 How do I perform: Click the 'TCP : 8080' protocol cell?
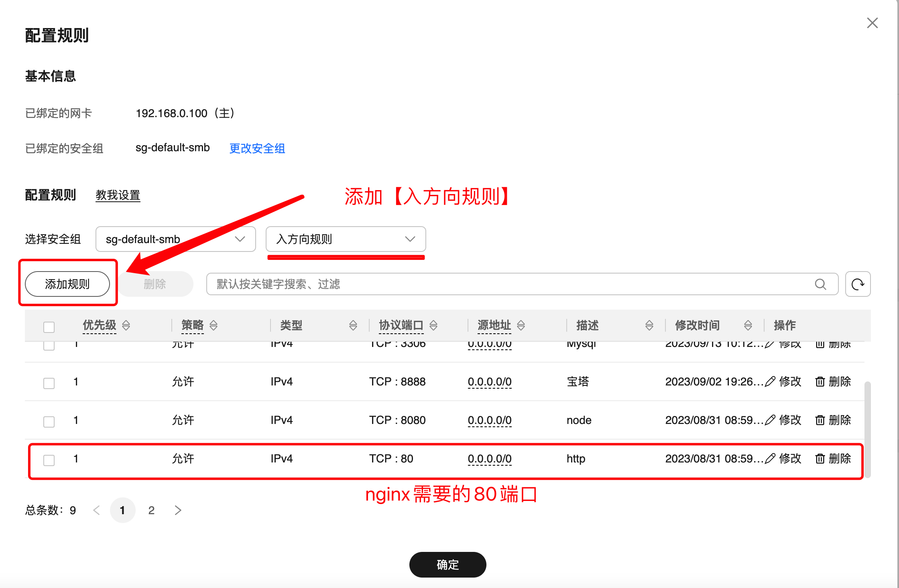pos(397,420)
